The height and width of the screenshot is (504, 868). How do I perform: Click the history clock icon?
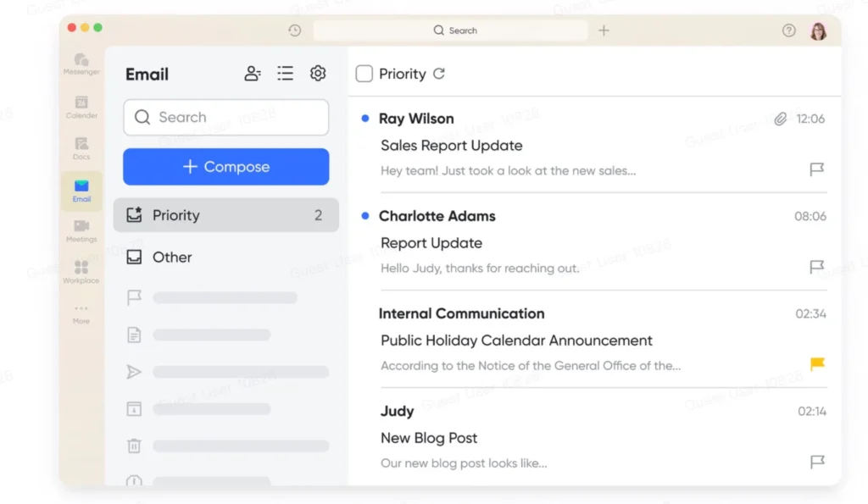[x=294, y=30]
